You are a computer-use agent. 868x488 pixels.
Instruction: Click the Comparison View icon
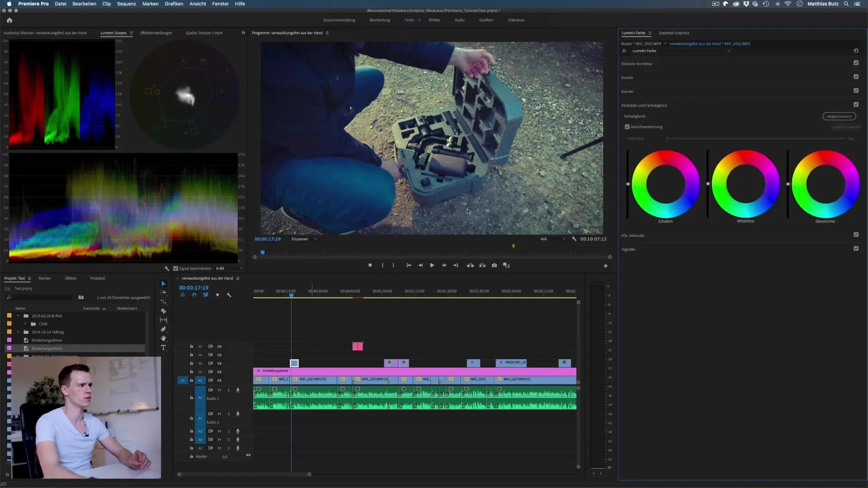pos(506,265)
